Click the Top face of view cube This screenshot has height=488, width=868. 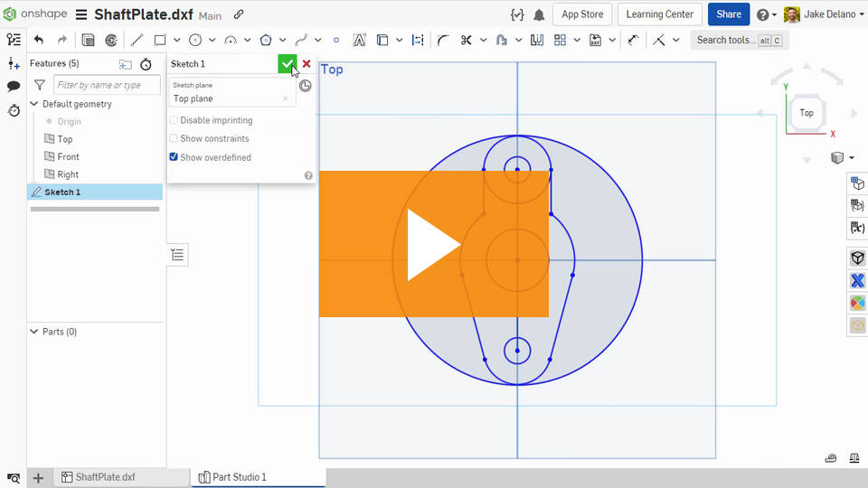click(x=807, y=113)
